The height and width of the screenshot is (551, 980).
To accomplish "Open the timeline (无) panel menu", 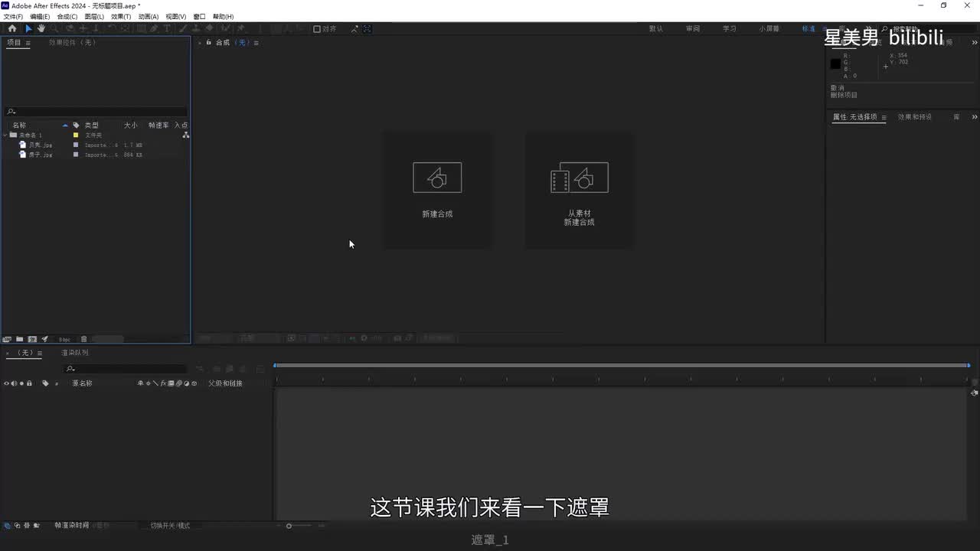I will click(x=40, y=353).
